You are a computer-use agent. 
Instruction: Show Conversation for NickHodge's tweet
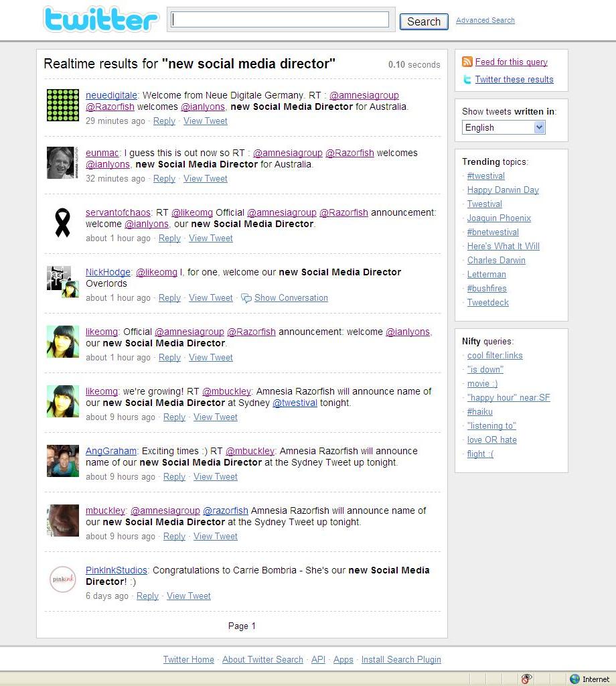(291, 298)
